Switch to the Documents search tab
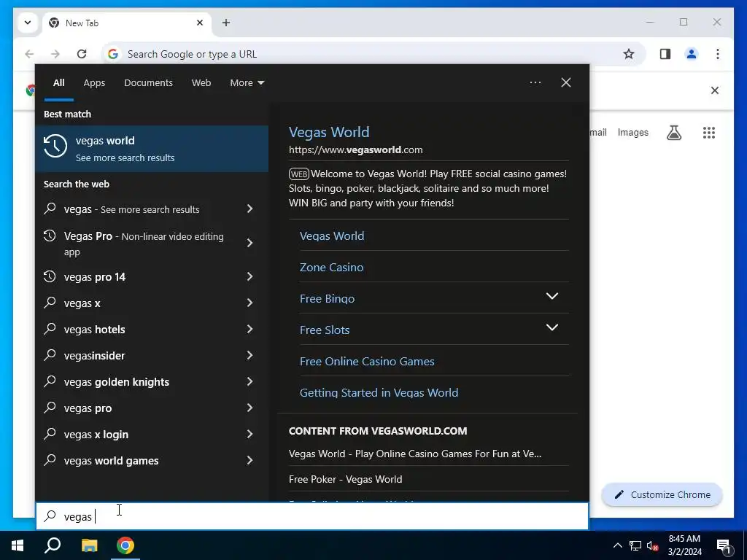 point(148,83)
